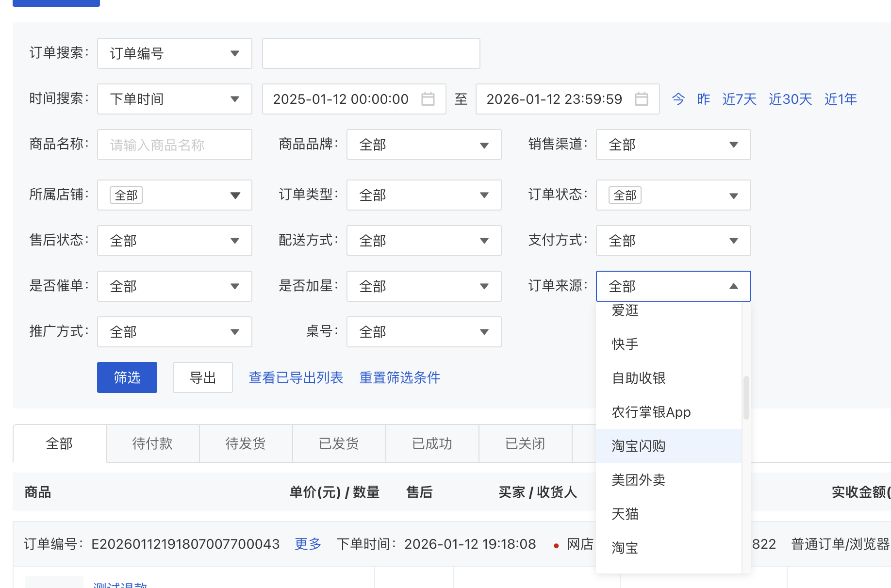The image size is (891, 588).
Task: Focus the 商品名称 input field
Action: [174, 145]
